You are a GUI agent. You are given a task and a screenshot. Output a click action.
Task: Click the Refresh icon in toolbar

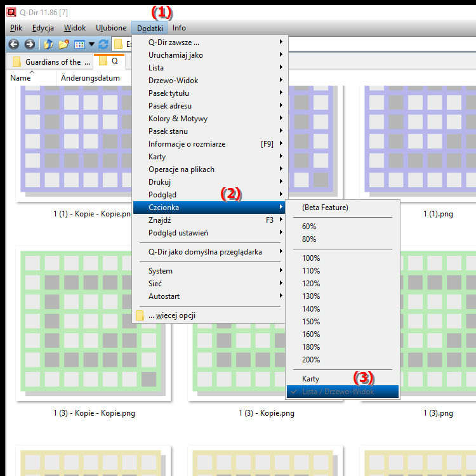tap(103, 44)
